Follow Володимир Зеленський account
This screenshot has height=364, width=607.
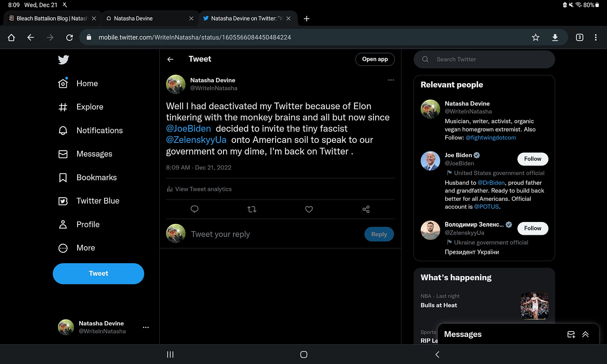tap(533, 228)
